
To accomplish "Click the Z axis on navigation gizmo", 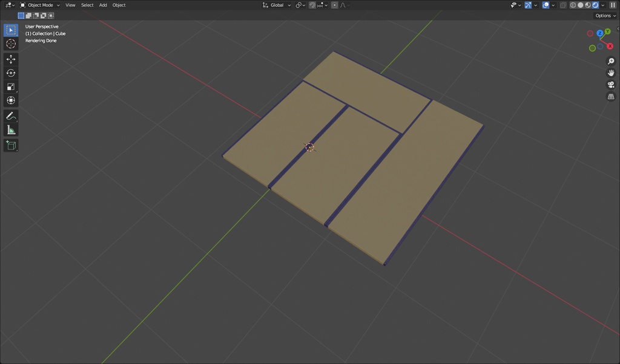I will [600, 33].
